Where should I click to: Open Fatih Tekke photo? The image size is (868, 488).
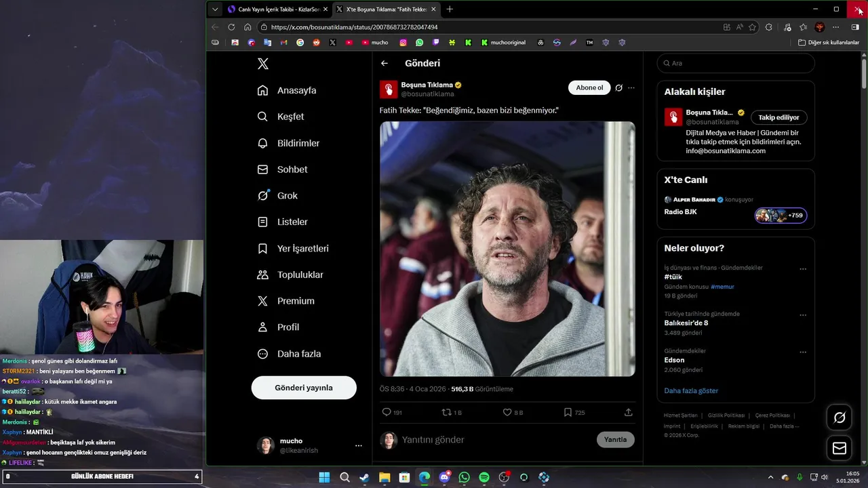pyautogui.click(x=507, y=249)
